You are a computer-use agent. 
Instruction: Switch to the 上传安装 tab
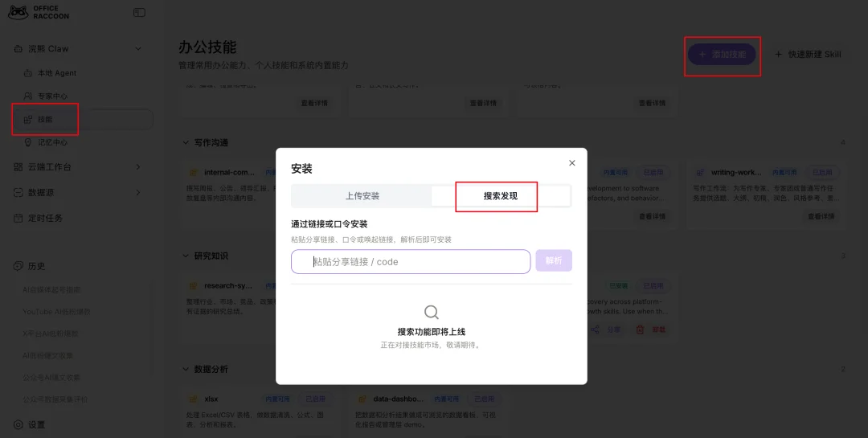362,196
